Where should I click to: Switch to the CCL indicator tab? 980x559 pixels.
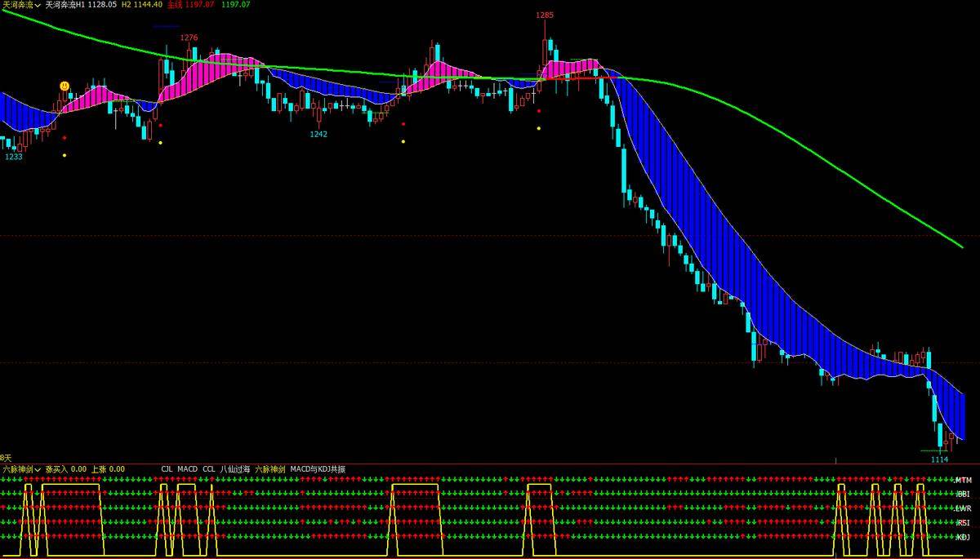click(x=209, y=469)
